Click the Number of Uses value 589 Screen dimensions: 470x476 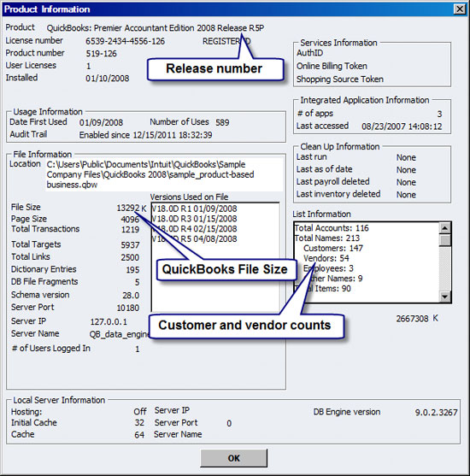coord(222,122)
